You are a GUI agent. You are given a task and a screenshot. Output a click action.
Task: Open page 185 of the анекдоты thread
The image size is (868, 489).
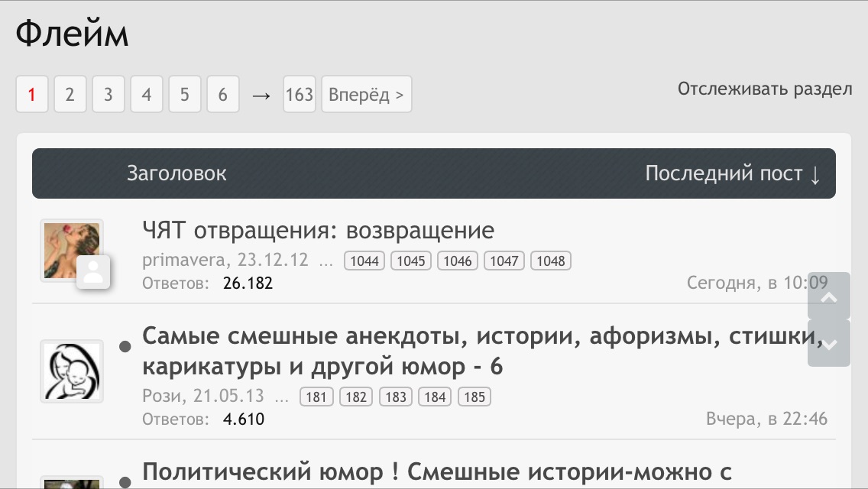pyautogui.click(x=474, y=397)
